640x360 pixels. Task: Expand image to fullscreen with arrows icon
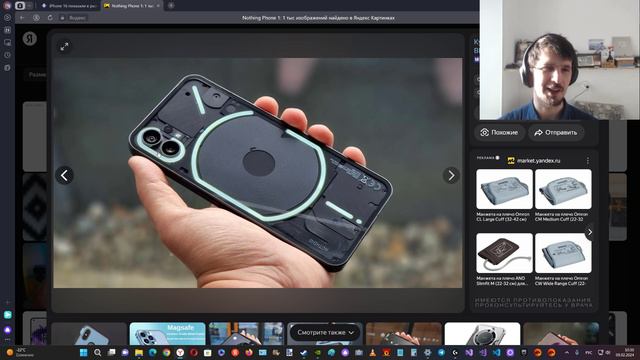point(64,47)
